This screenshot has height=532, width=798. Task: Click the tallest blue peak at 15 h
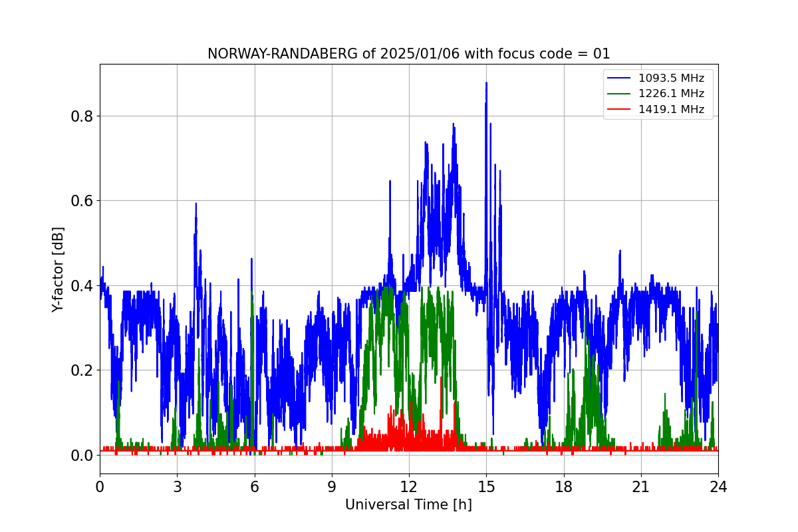486,84
